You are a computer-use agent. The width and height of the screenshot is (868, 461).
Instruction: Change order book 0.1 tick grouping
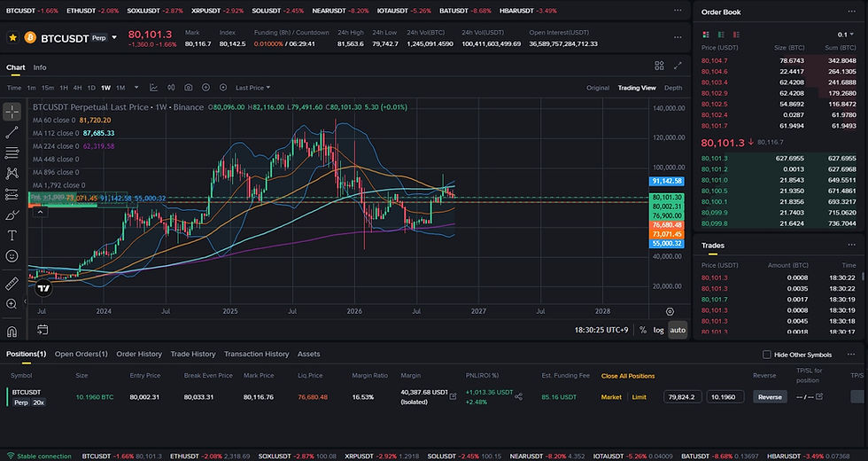point(845,35)
